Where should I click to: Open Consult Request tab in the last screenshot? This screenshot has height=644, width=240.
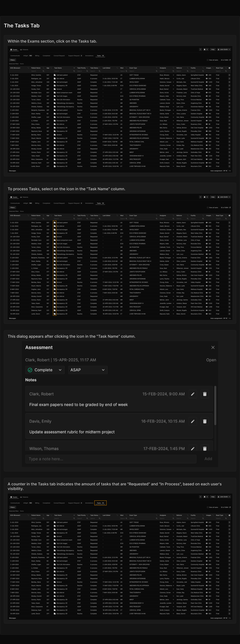(x=59, y=503)
